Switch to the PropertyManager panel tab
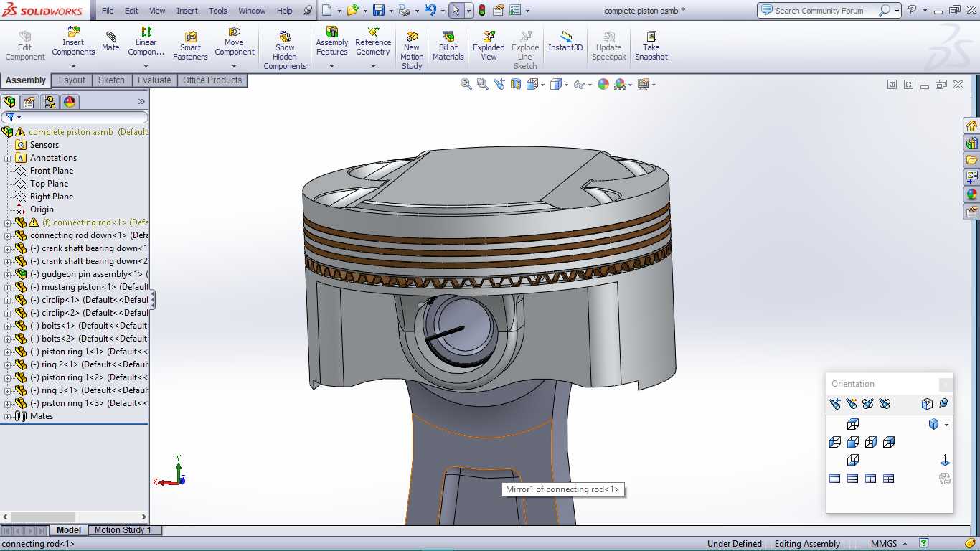This screenshot has width=980, height=551. [x=29, y=102]
